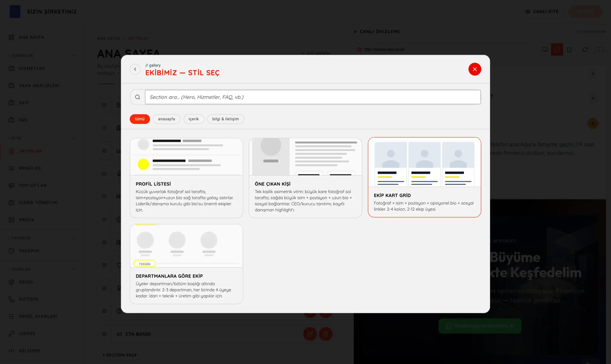611x364 pixels.
Task: Expand preview to fullscreen
Action: click(600, 49)
